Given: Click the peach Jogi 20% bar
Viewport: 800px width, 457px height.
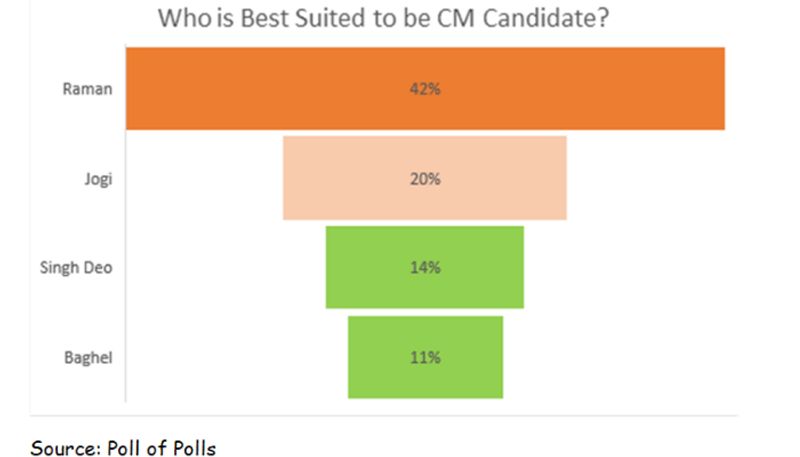Looking at the screenshot, I should [x=425, y=178].
